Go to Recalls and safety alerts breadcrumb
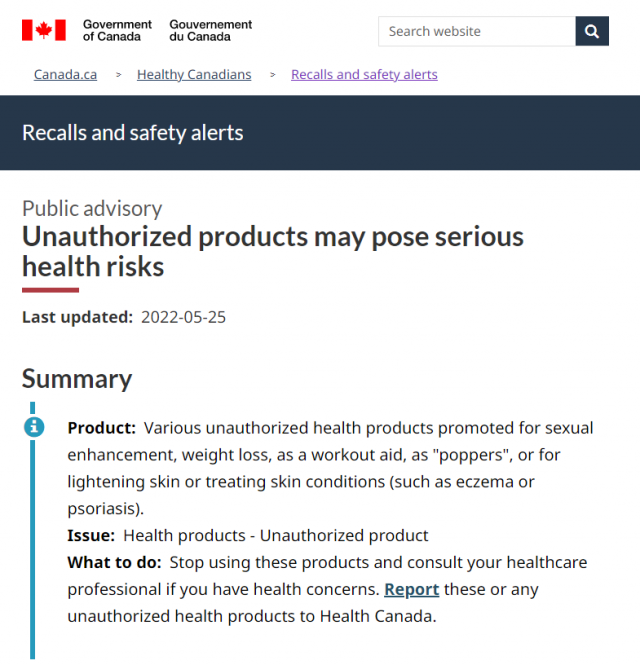The width and height of the screenshot is (640, 665). 364,75
